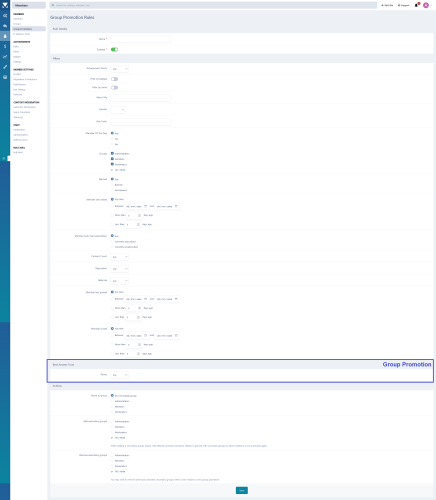Click the rule Name input field
436x500 pixels.
140,39
